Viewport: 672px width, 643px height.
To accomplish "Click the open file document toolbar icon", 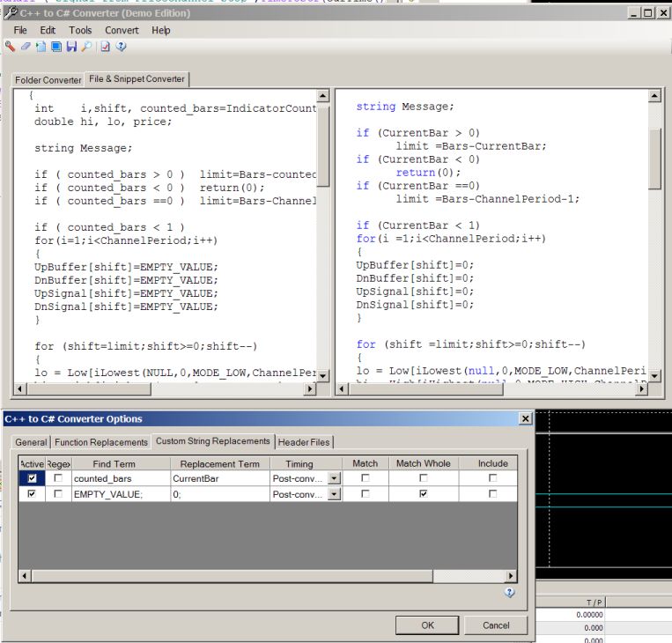I will 41,47.
